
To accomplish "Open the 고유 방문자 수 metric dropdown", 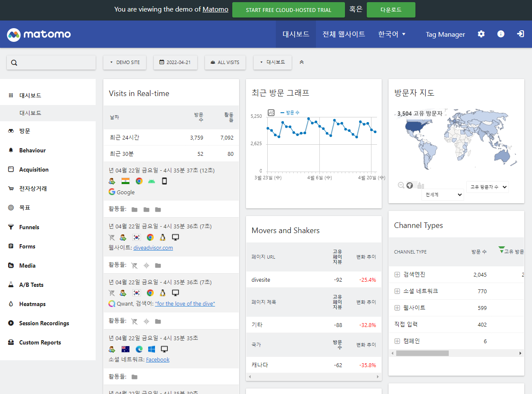I will 487,187.
